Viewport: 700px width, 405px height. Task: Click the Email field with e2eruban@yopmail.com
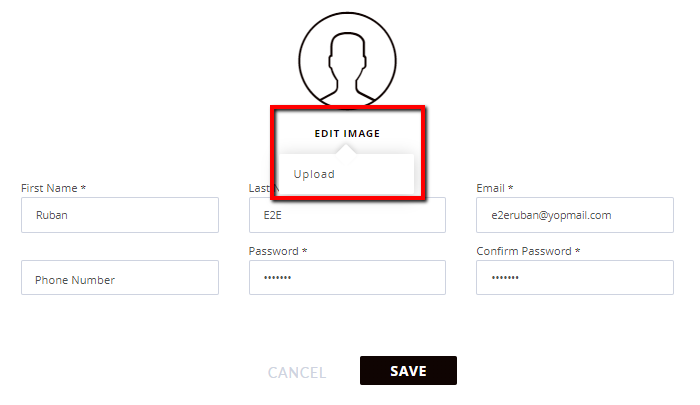575,215
